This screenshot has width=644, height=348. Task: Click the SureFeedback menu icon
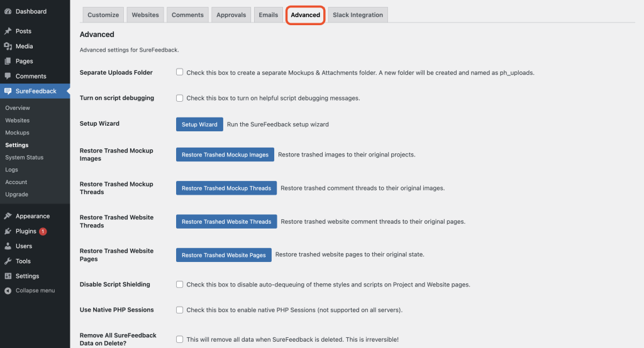coord(8,91)
